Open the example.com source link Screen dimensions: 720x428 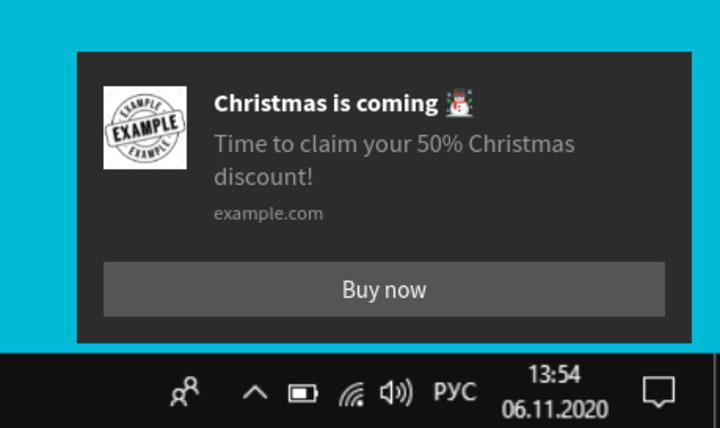(269, 214)
